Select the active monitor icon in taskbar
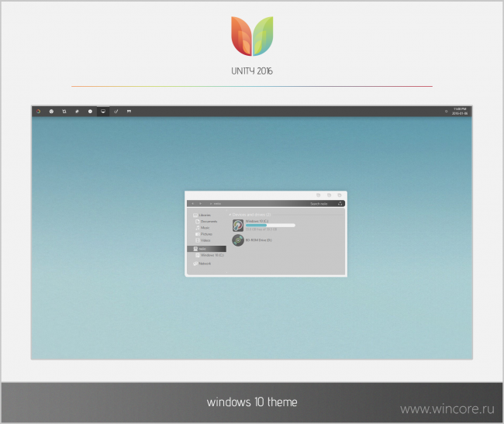 tap(103, 112)
